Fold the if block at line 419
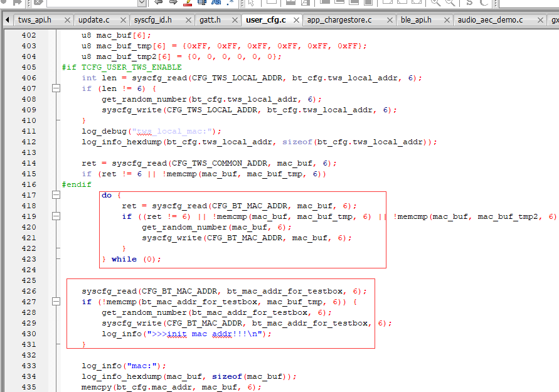 (x=56, y=216)
